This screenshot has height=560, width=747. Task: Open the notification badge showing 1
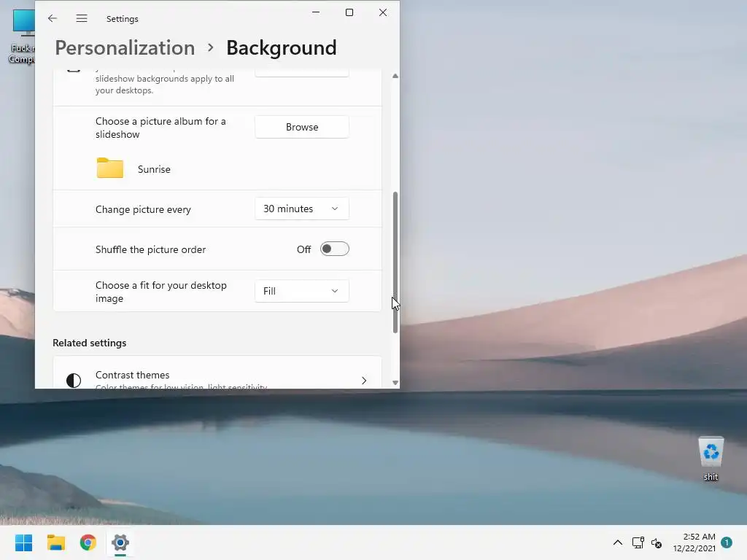click(727, 542)
